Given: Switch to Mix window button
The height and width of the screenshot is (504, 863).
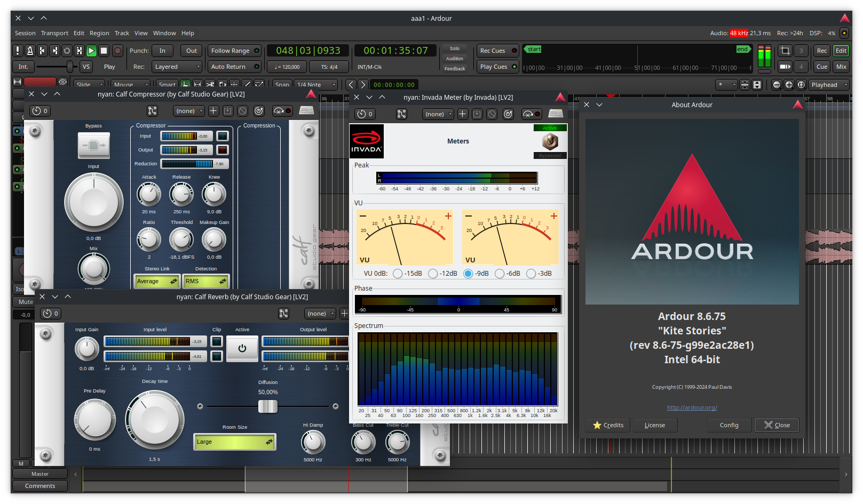Looking at the screenshot, I should coord(842,67).
